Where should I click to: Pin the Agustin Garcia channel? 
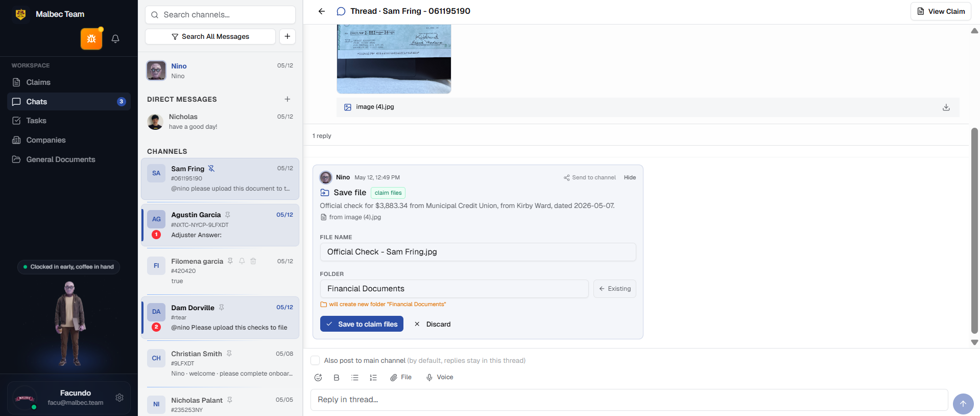(x=228, y=215)
